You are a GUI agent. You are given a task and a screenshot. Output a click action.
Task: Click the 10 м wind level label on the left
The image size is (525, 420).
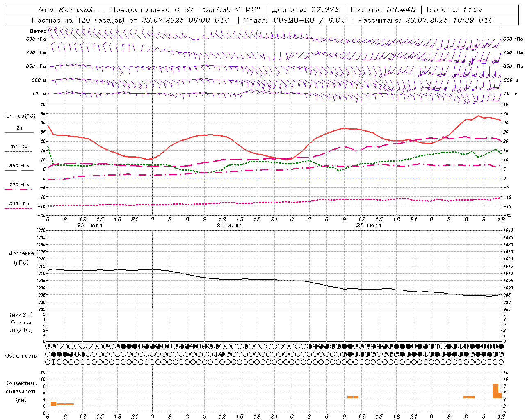point(39,94)
